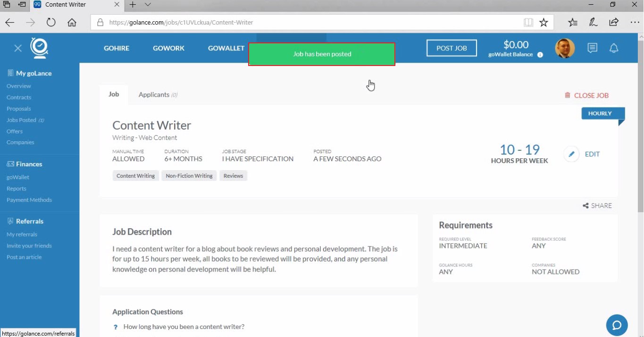Image resolution: width=644 pixels, height=337 pixels.
Task: Open Reports in sidebar
Action: [x=17, y=189]
